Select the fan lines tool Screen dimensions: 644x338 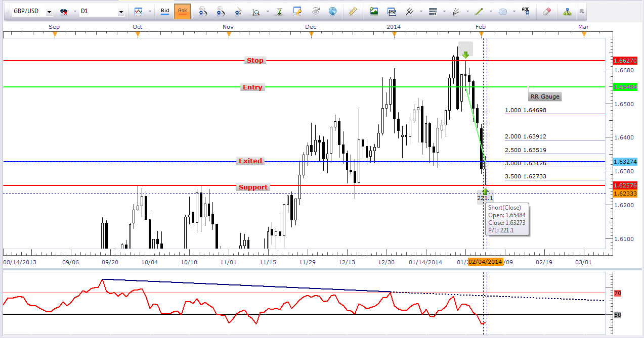[x=456, y=11]
